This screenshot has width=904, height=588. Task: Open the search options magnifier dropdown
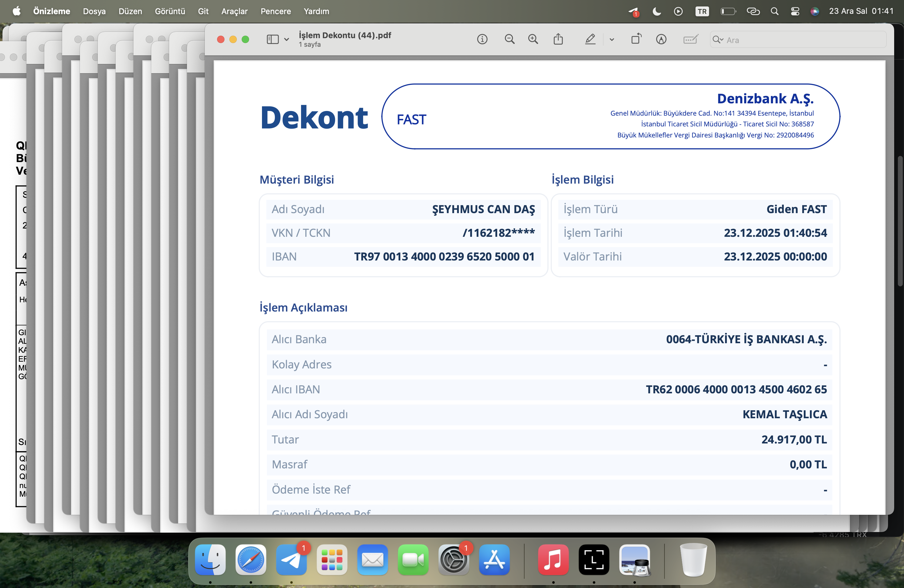pos(717,40)
